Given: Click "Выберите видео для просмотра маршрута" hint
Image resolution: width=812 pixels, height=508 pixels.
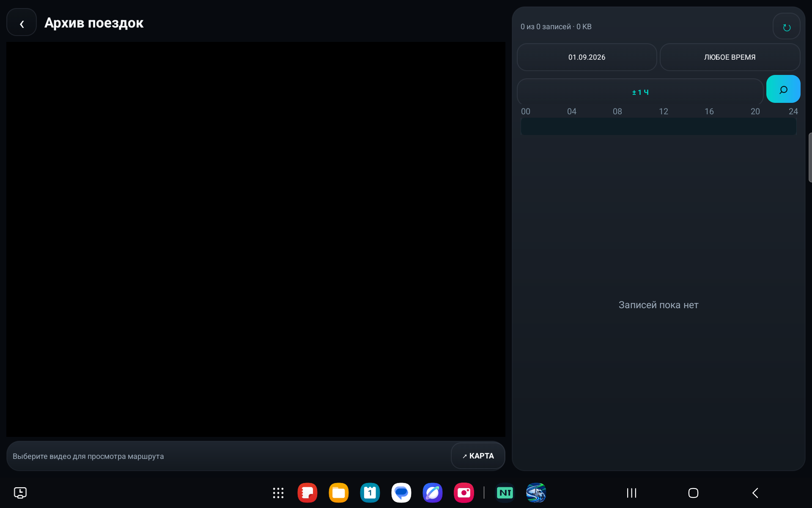Looking at the screenshot, I should click(88, 456).
